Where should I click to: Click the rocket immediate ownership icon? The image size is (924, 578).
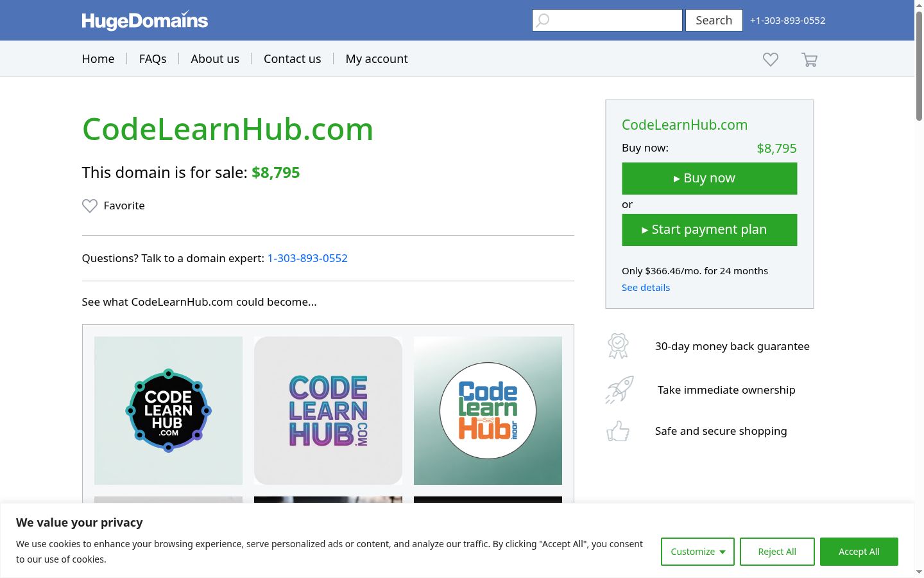(619, 390)
